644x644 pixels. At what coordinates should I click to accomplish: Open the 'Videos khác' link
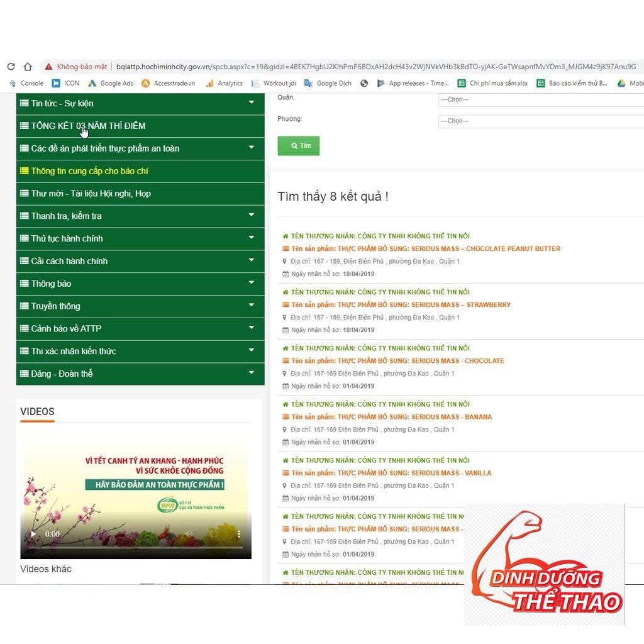(46, 569)
